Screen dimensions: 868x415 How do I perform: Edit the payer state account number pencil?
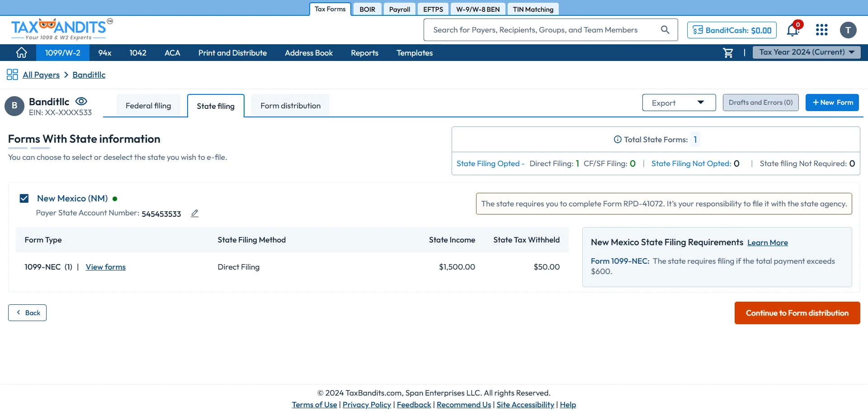195,213
